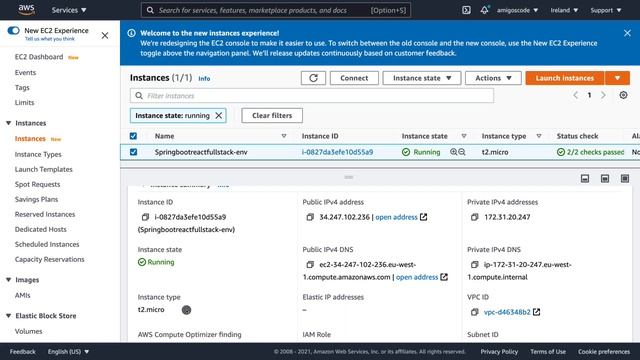Open Instance Types in sidebar
The height and width of the screenshot is (360, 640).
click(x=38, y=154)
